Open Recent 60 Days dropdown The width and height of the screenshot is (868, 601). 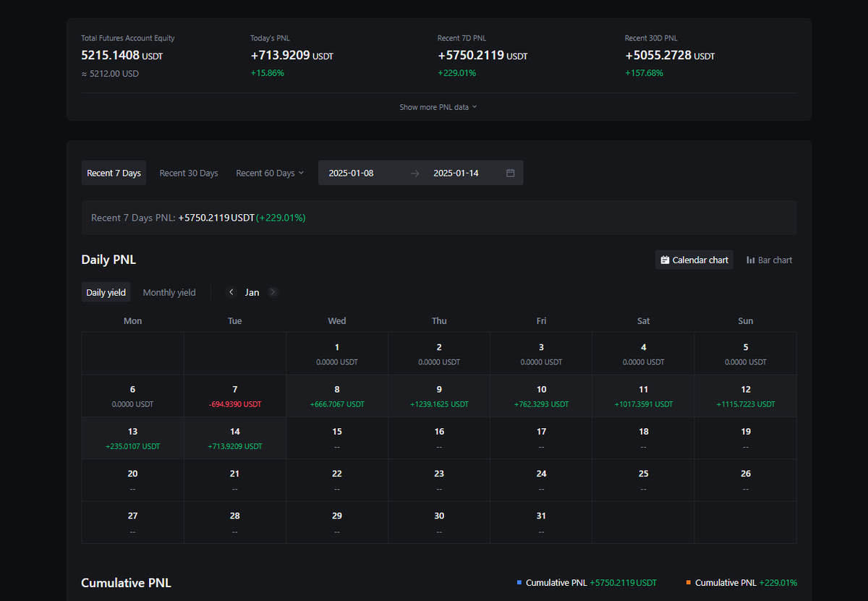pos(270,173)
